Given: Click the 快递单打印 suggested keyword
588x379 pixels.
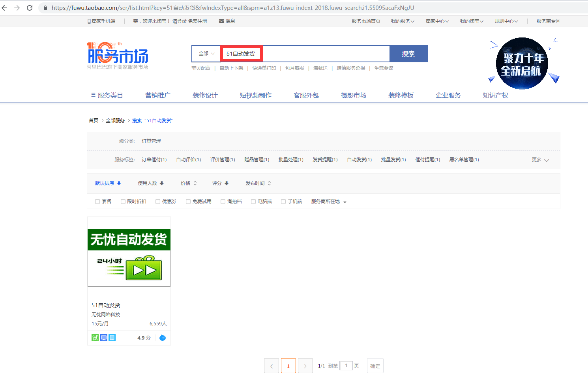Looking at the screenshot, I should click(x=264, y=68).
